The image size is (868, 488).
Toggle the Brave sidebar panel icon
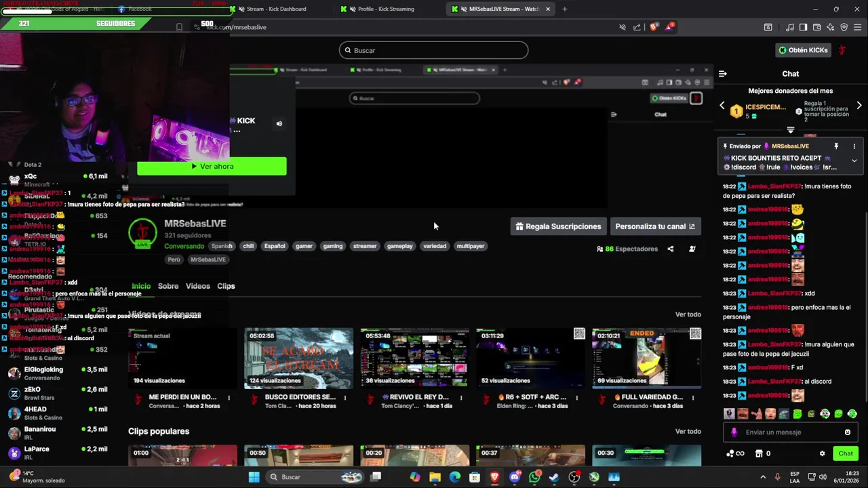click(x=804, y=27)
